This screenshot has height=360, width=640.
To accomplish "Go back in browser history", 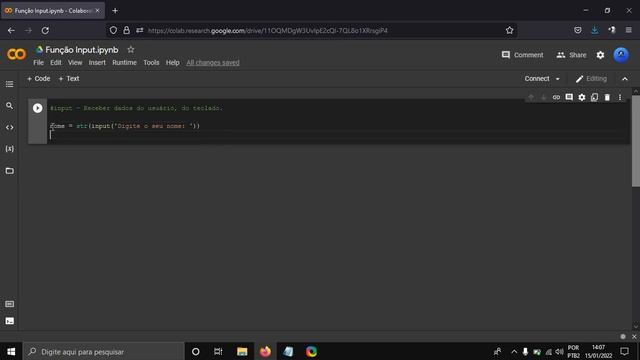I will coord(11,30).
